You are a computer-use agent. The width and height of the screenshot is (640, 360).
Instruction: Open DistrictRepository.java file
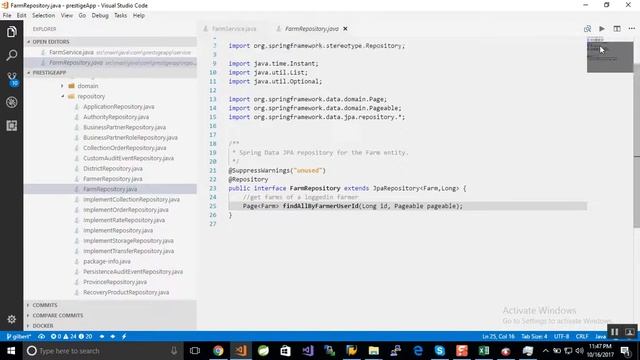pos(113,169)
